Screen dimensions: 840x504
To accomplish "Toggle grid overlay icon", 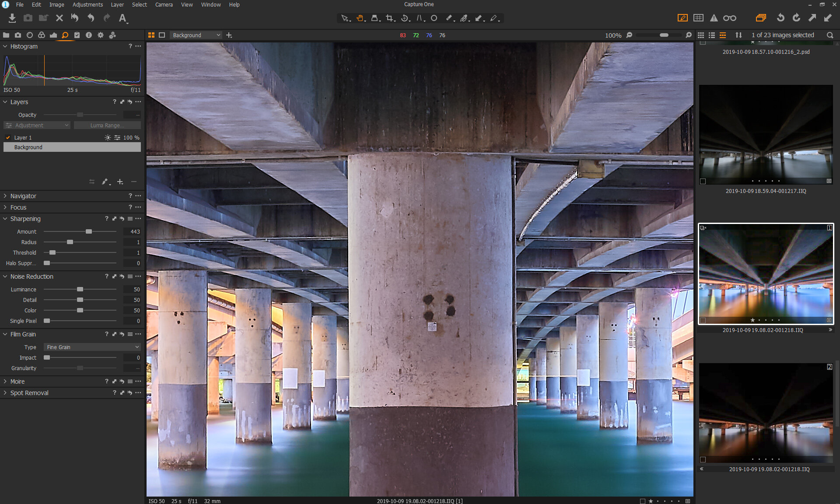I will coord(698,18).
